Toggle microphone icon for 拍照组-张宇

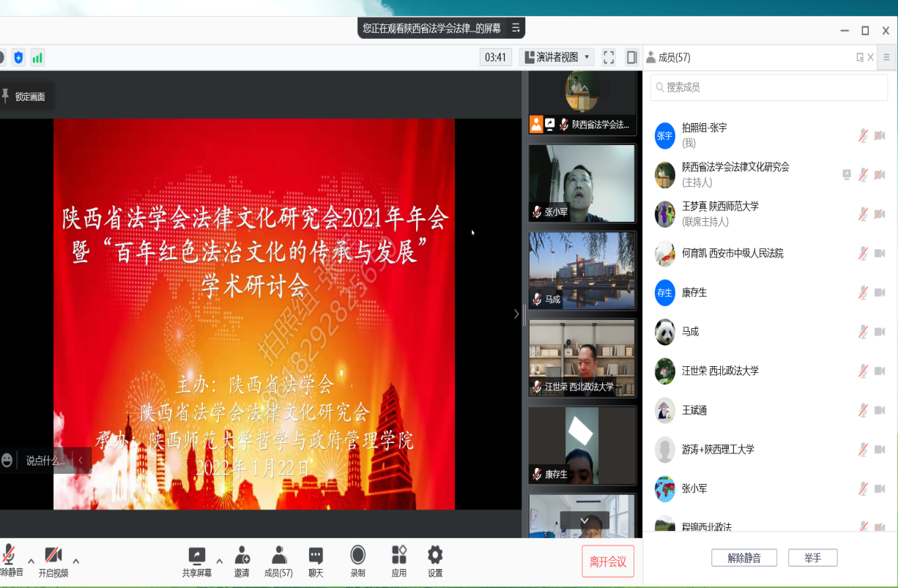click(864, 135)
